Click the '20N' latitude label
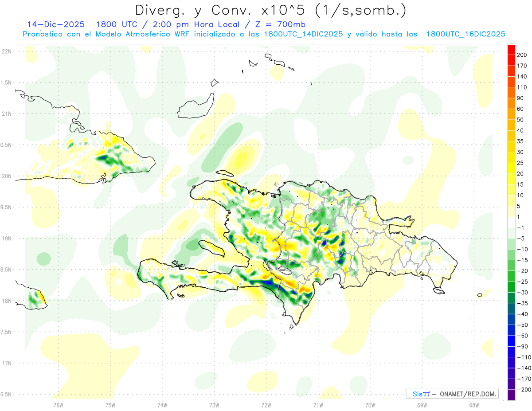 coord(6,176)
